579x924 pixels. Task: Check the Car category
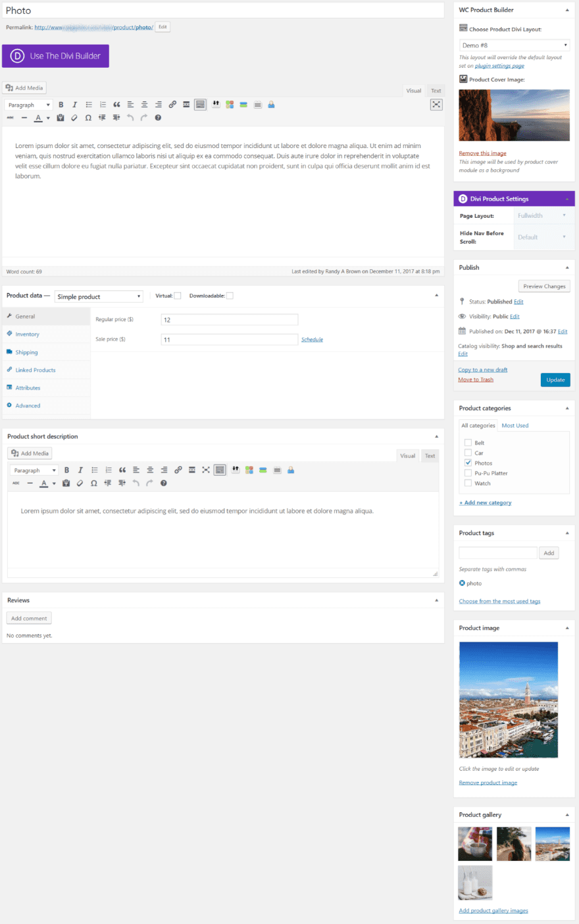click(468, 453)
